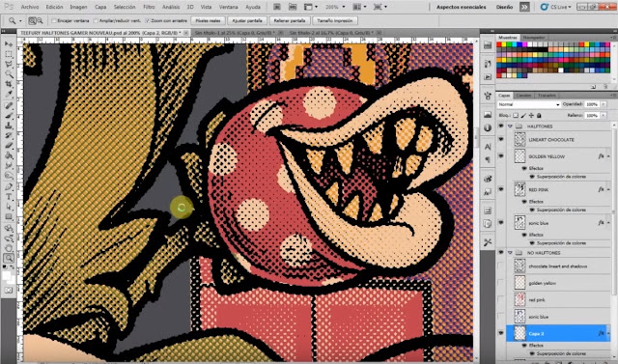The width and height of the screenshot is (618, 364).
Task: Select the Path Selection arrow tool
Action: tap(9, 208)
